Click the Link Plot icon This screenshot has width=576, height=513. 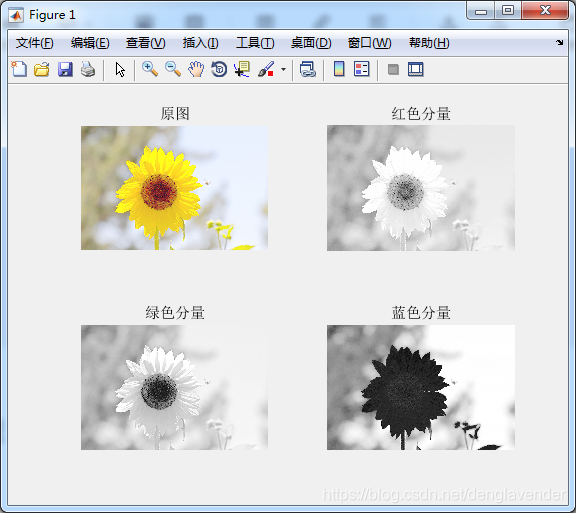(307, 69)
